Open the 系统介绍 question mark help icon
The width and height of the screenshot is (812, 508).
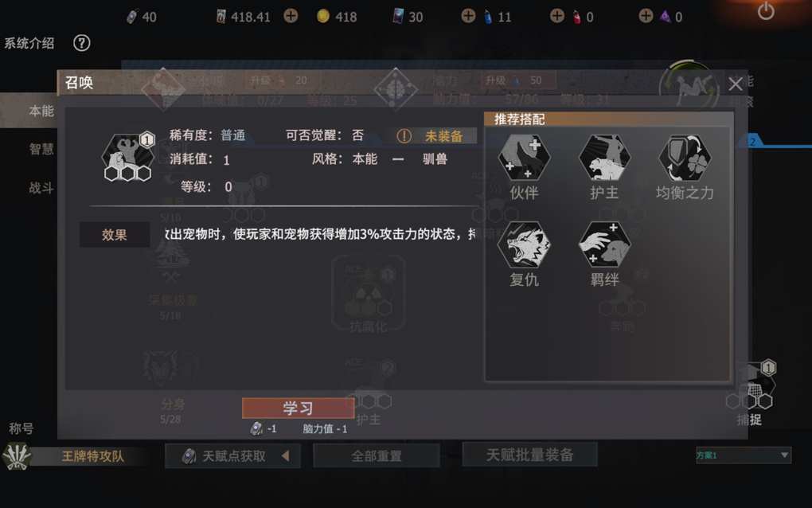(x=82, y=43)
